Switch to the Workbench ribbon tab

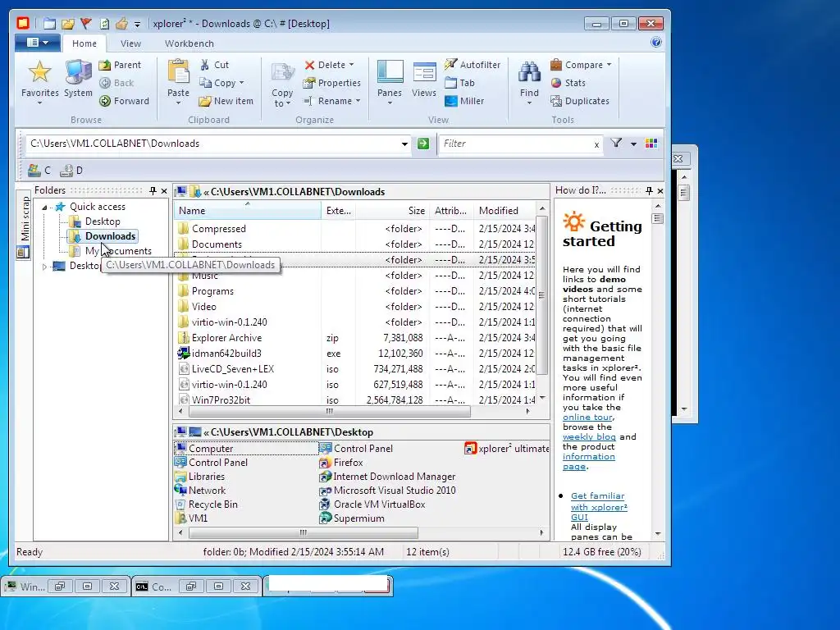tap(189, 43)
